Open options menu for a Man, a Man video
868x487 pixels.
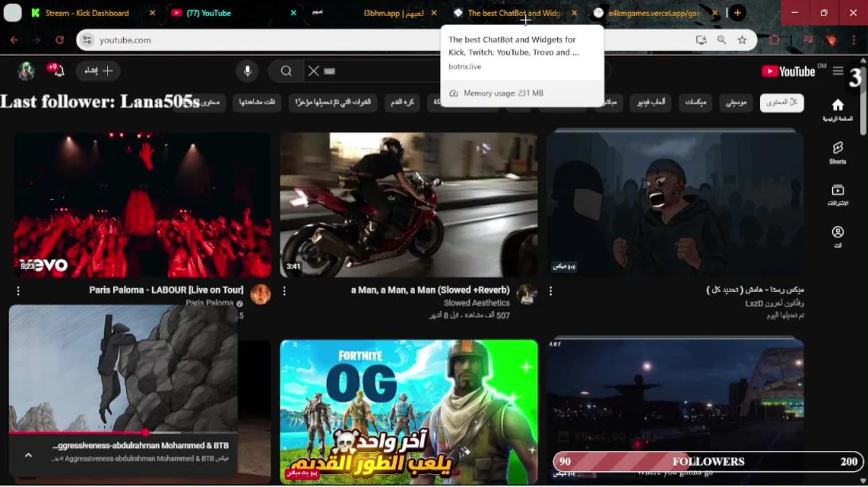[x=285, y=291]
